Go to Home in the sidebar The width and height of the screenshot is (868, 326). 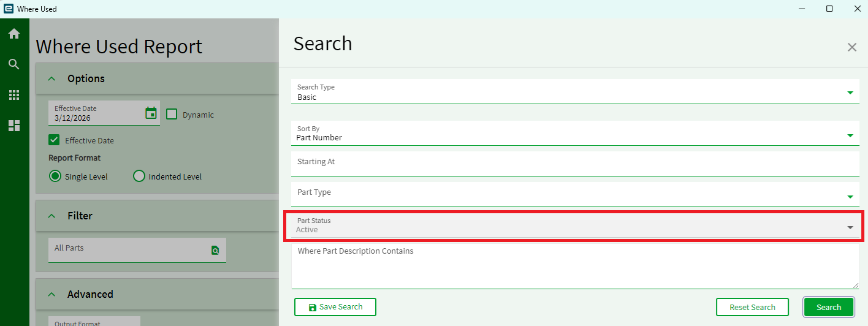pyautogui.click(x=13, y=34)
